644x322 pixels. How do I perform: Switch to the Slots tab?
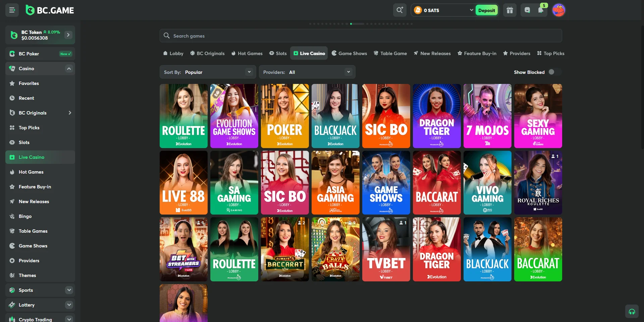point(278,53)
